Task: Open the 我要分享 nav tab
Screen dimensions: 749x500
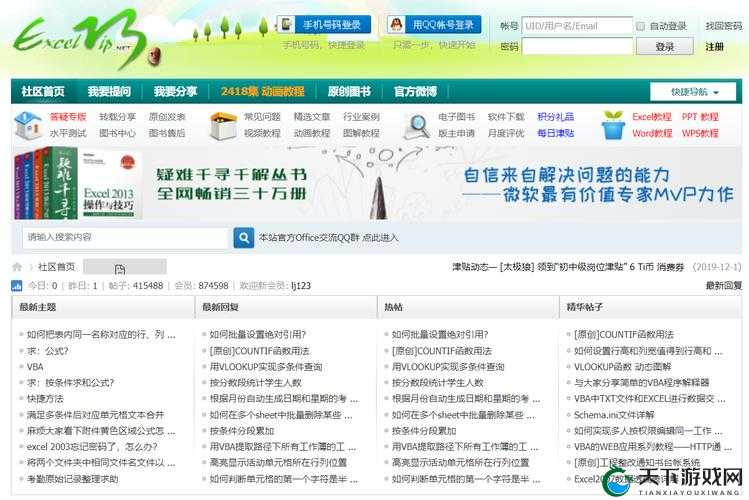Action: [x=175, y=91]
